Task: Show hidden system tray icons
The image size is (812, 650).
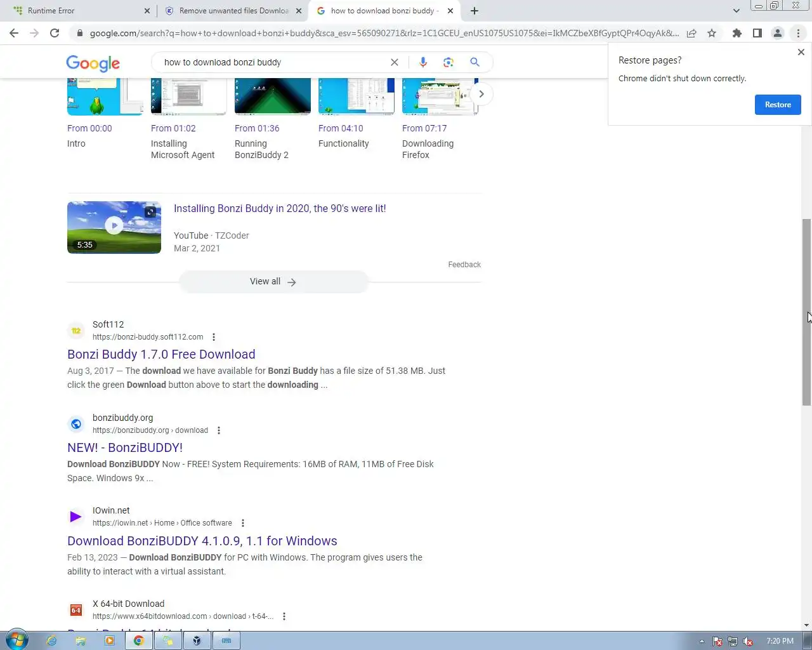Action: pyautogui.click(x=702, y=641)
